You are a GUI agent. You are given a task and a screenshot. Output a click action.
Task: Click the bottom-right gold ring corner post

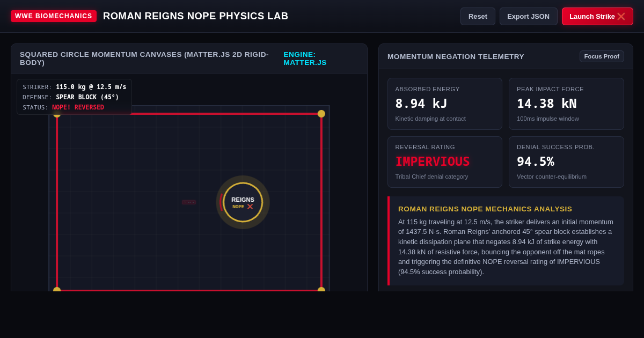point(321,290)
